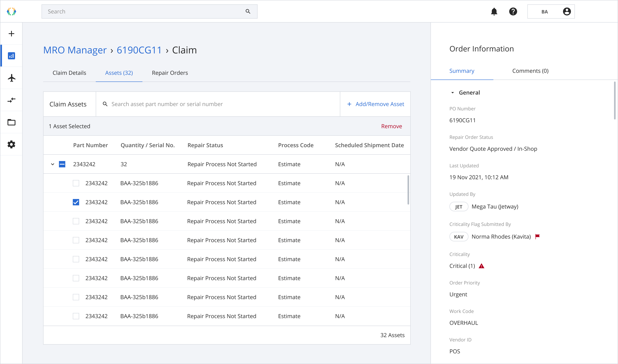Screen dimensions: 618x364
Task: Focus the asset part number search field
Action: point(218,104)
